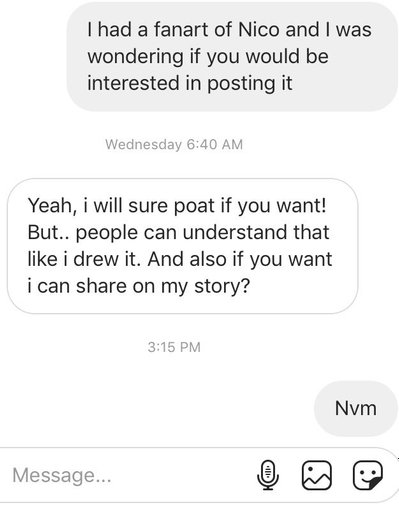The height and width of the screenshot is (512, 399).
Task: Click "you want!" at the first reply line's end
Action: 282,206
